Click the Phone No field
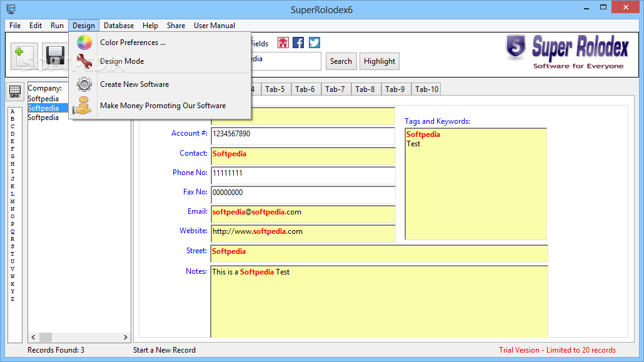The image size is (644, 362). (303, 176)
